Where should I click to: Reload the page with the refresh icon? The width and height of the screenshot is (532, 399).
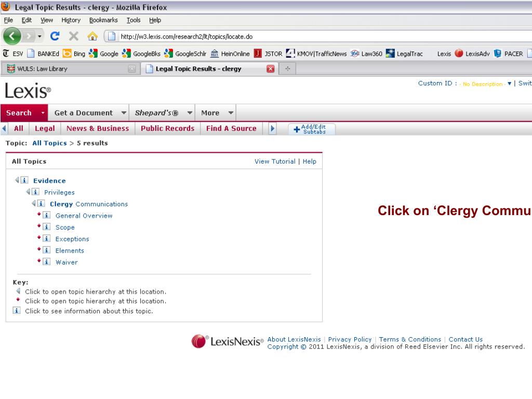tap(55, 36)
